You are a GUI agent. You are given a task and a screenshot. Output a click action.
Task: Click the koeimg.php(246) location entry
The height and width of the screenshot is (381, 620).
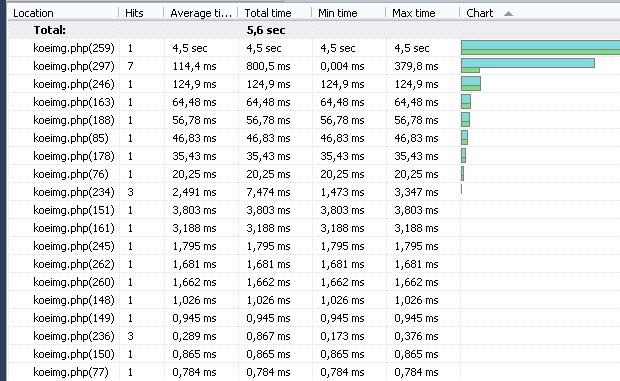pyautogui.click(x=74, y=84)
